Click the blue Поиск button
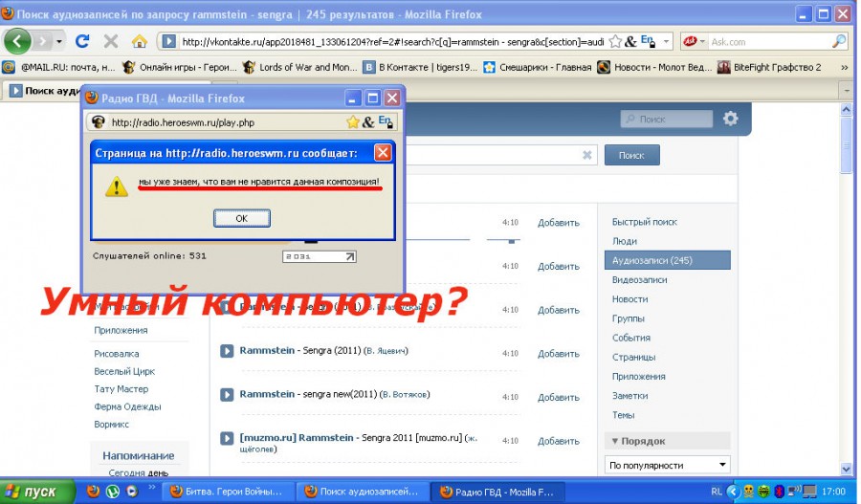 point(632,155)
